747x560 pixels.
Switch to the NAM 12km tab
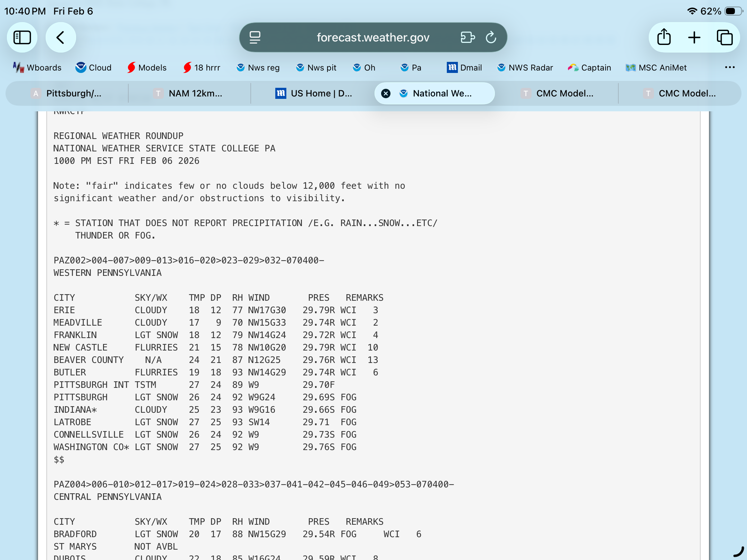click(x=189, y=93)
